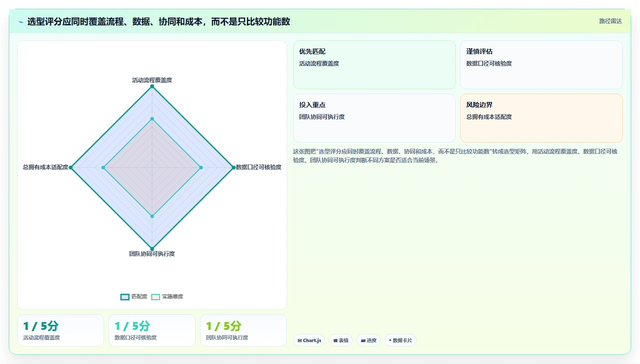640x364 pixels.
Task: Click the 1 / 5分 团队协同可执行度 stat card
Action: [243, 330]
